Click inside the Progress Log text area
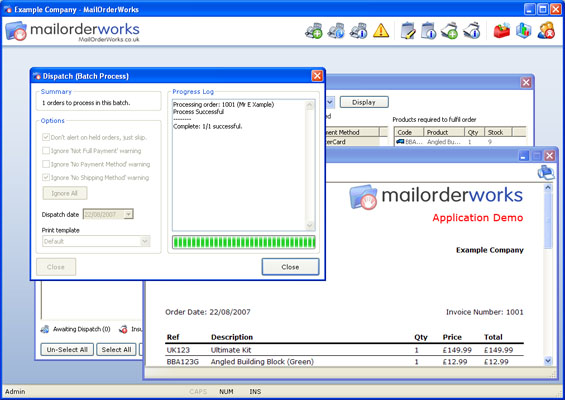Viewport: 565px width, 400px height. click(239, 165)
